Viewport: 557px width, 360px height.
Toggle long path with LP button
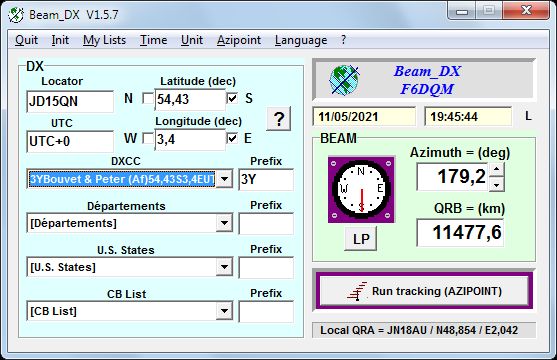pyautogui.click(x=361, y=239)
